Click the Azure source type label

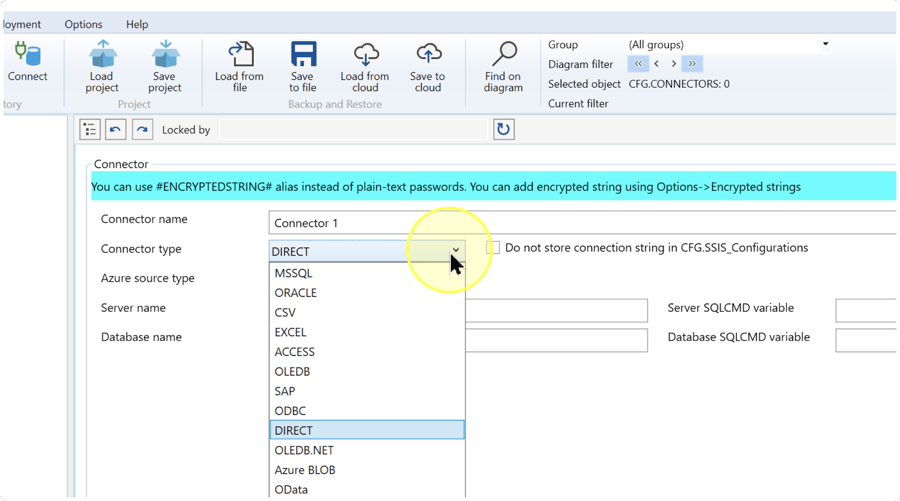point(148,278)
